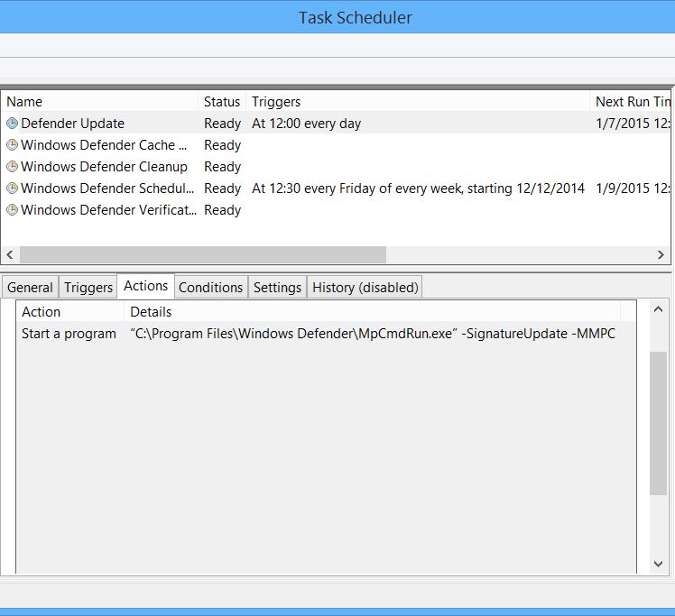Click the Windows Defender Cache task icon
Viewport: 675px width, 616px height.
(x=12, y=145)
